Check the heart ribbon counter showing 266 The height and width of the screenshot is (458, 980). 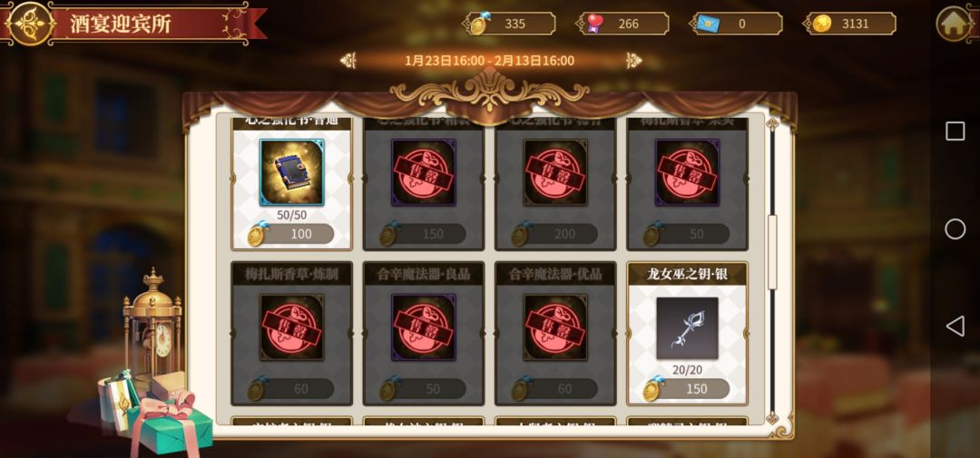[x=623, y=24]
